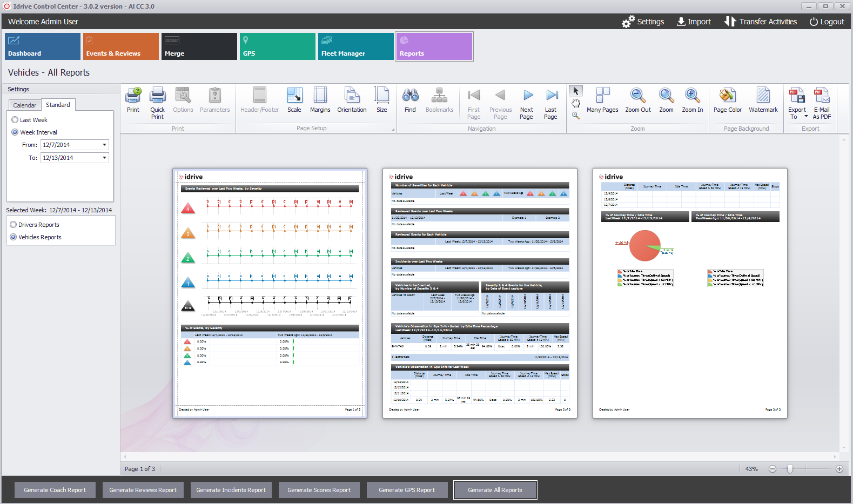The width and height of the screenshot is (853, 504).
Task: Choose the Week Interval radio option
Action: 15,132
